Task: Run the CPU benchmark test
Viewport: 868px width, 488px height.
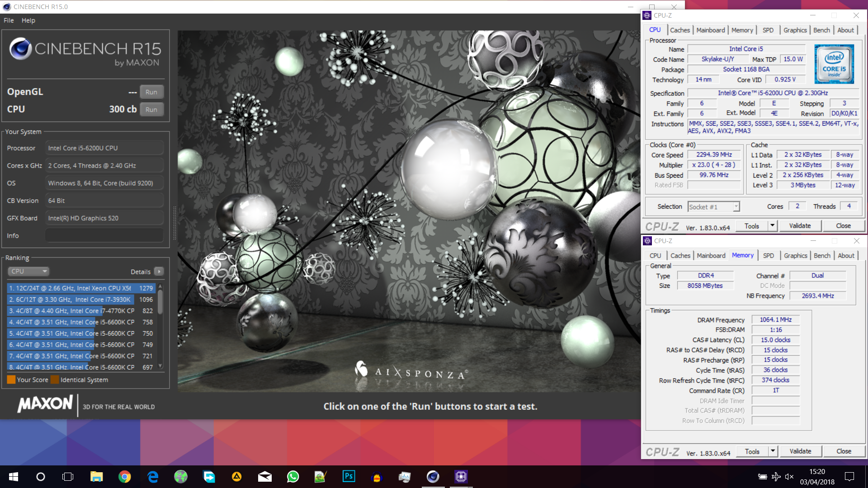Action: 151,109
